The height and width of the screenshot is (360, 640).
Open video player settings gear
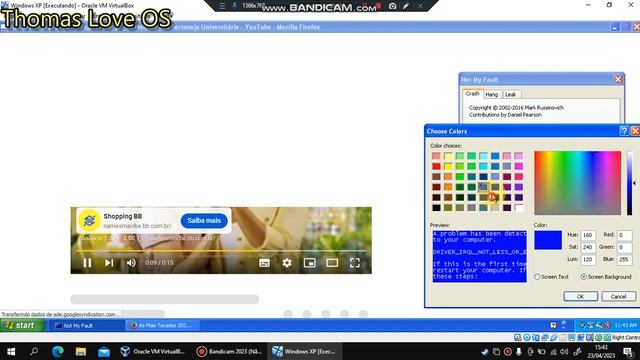287,263
